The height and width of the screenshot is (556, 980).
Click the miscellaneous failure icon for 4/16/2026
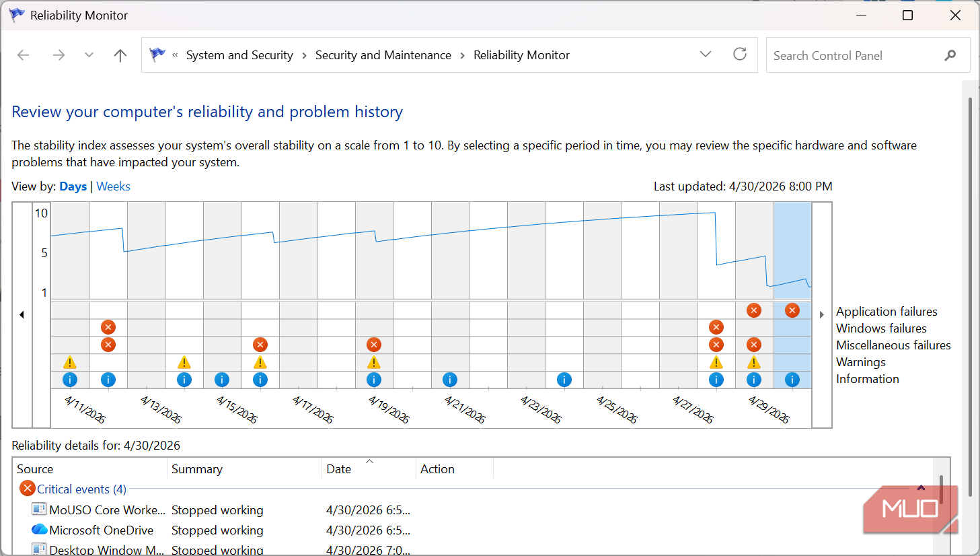tap(260, 345)
